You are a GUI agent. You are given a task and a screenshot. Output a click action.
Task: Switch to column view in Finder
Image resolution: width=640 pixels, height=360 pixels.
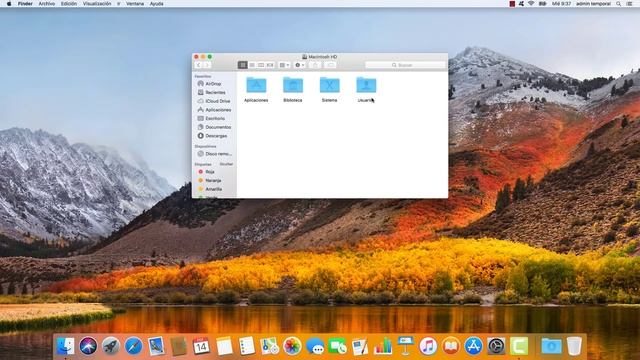point(261,65)
